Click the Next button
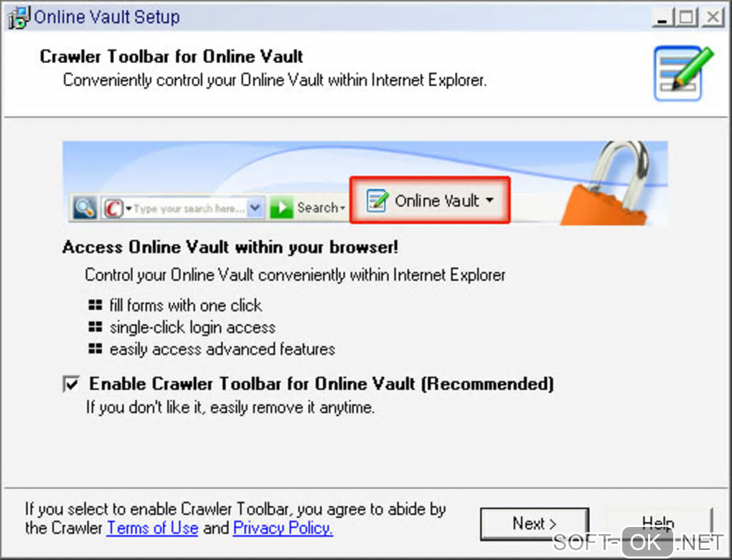This screenshot has width=732, height=560. [535, 523]
